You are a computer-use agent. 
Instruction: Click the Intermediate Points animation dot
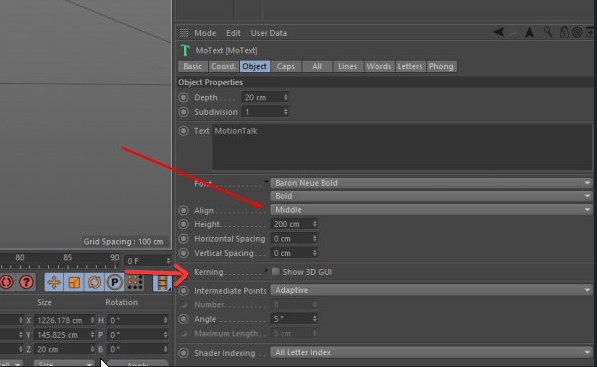[x=184, y=290]
